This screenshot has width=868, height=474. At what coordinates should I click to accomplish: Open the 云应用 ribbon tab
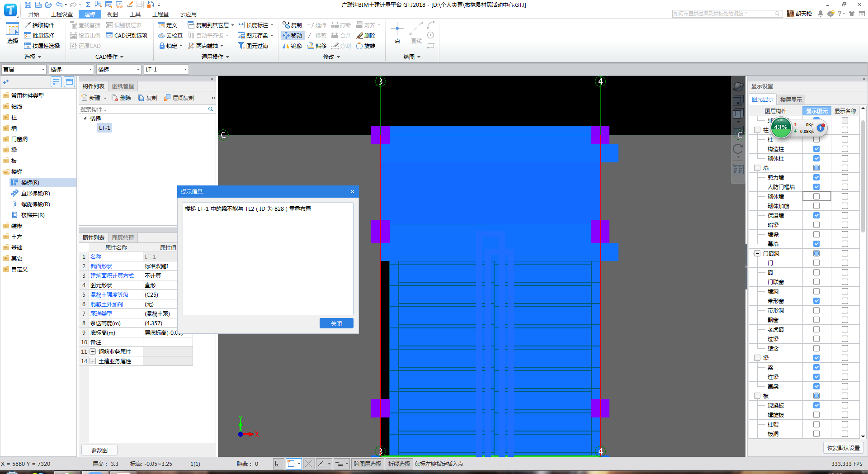click(189, 14)
